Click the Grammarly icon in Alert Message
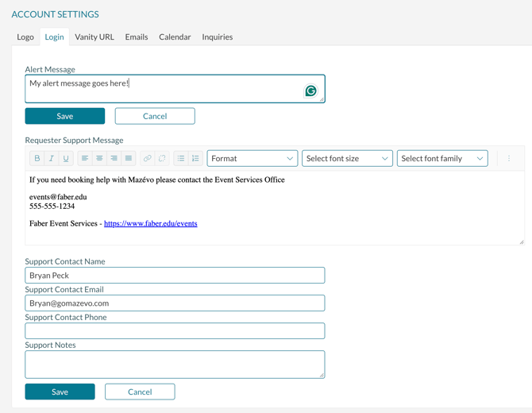 click(x=310, y=91)
